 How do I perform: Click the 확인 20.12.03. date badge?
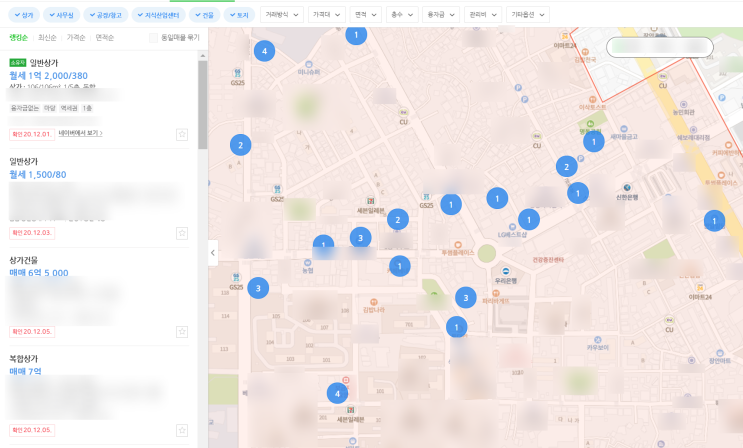(x=32, y=233)
